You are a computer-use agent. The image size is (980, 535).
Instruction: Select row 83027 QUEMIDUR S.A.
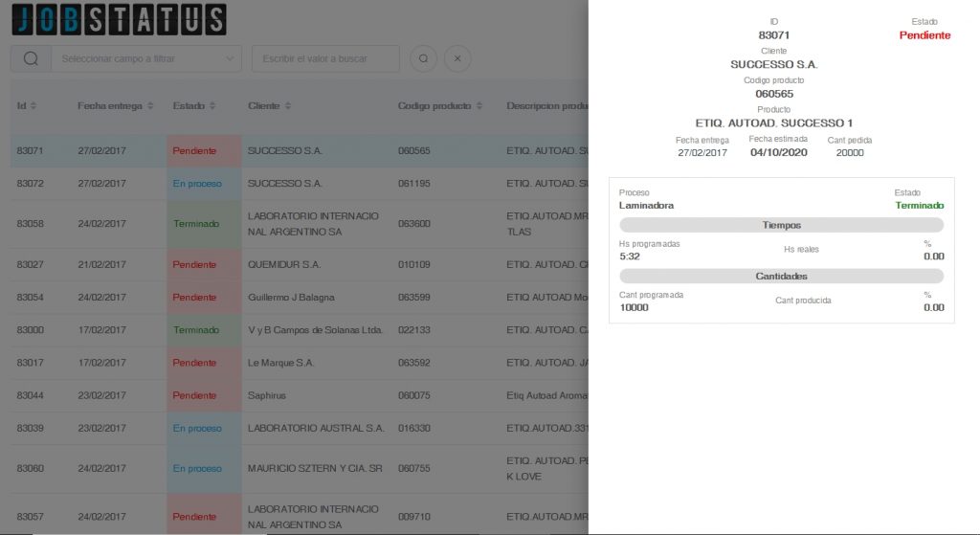[x=283, y=264]
